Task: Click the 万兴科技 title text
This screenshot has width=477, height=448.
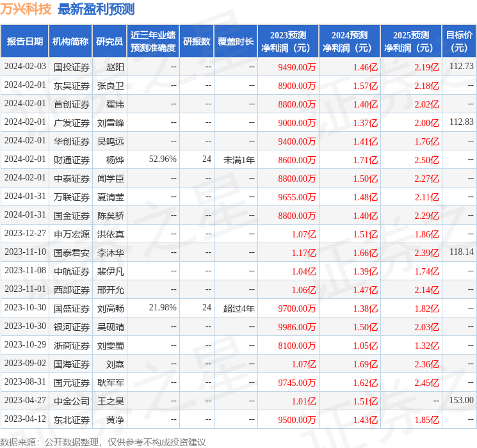Action: point(26,9)
